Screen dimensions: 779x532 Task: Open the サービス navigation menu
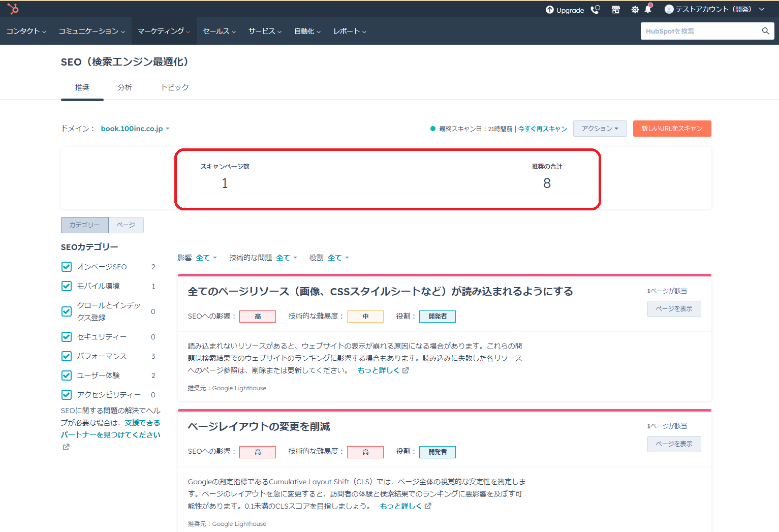[x=265, y=31]
